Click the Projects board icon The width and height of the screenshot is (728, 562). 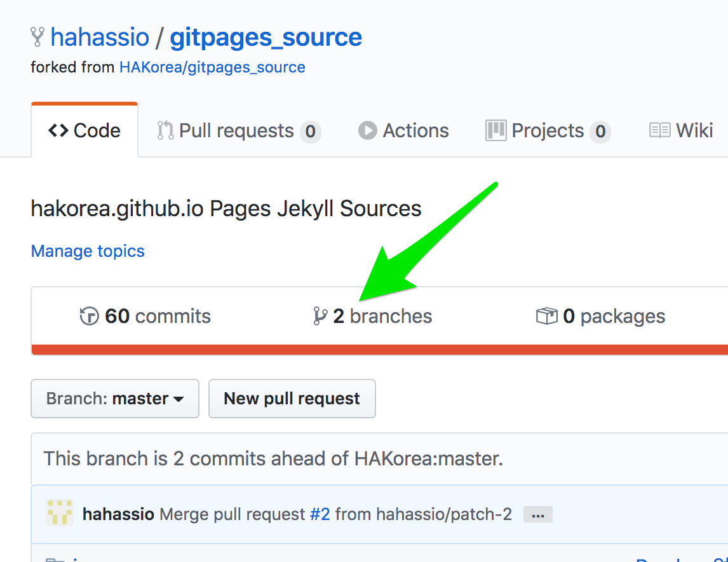(496, 130)
